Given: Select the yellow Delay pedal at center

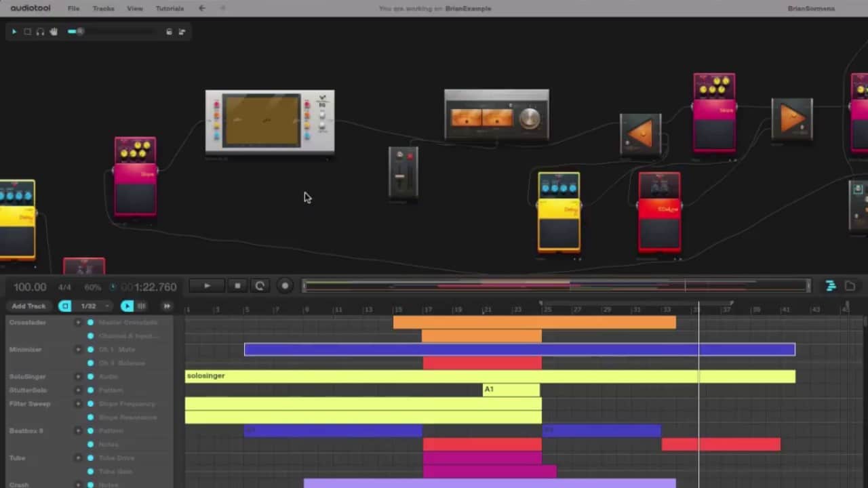Looking at the screenshot, I should click(x=559, y=212).
